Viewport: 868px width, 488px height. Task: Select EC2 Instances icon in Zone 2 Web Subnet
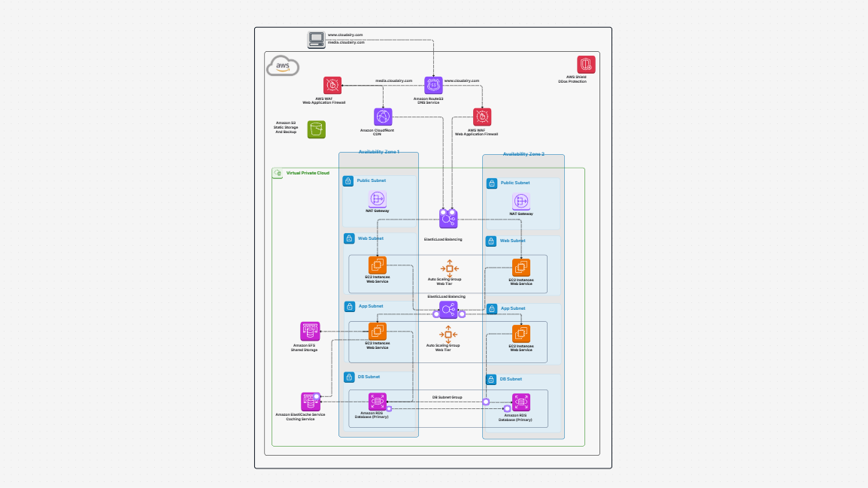tap(521, 268)
